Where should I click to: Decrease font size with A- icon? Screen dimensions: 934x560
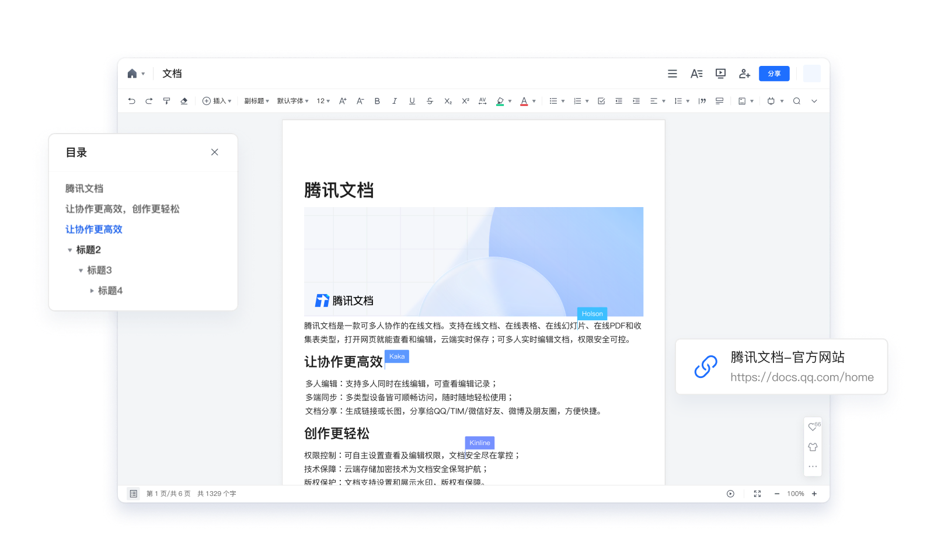click(360, 101)
